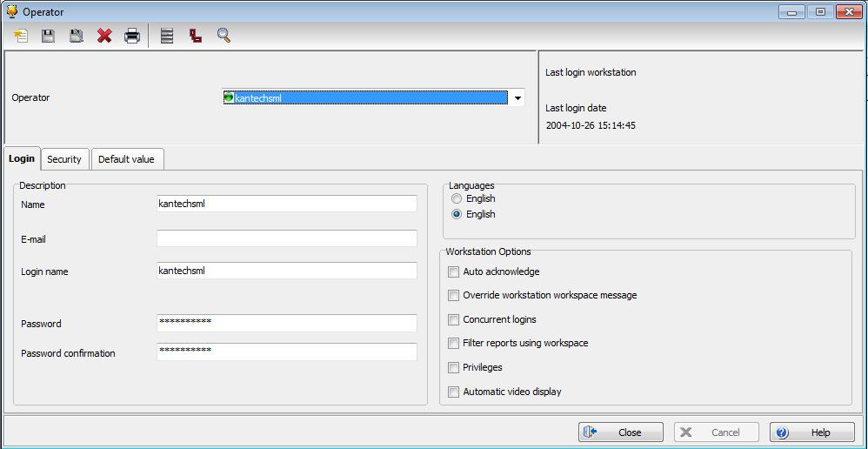
Task: Click the Name input field
Action: 287,204
